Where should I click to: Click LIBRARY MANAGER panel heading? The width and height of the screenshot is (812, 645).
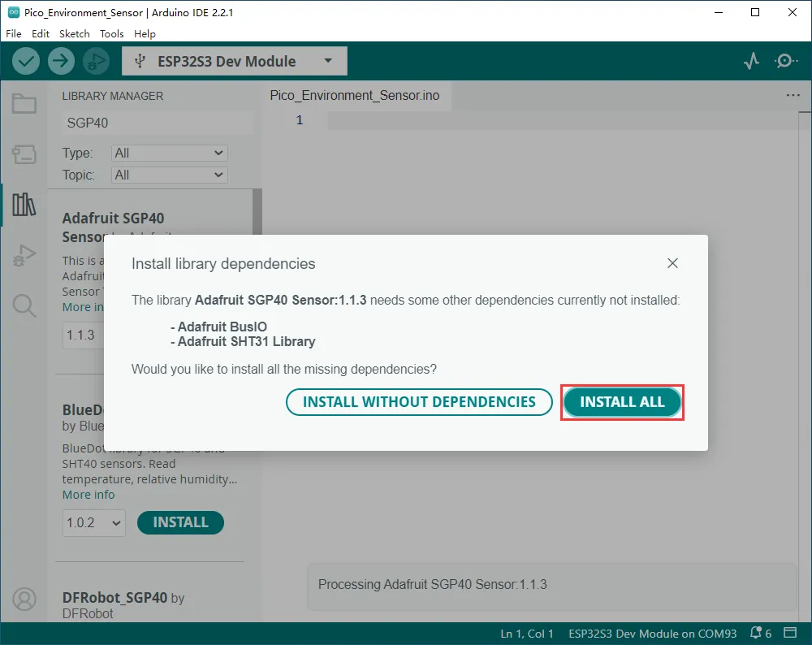pos(112,96)
